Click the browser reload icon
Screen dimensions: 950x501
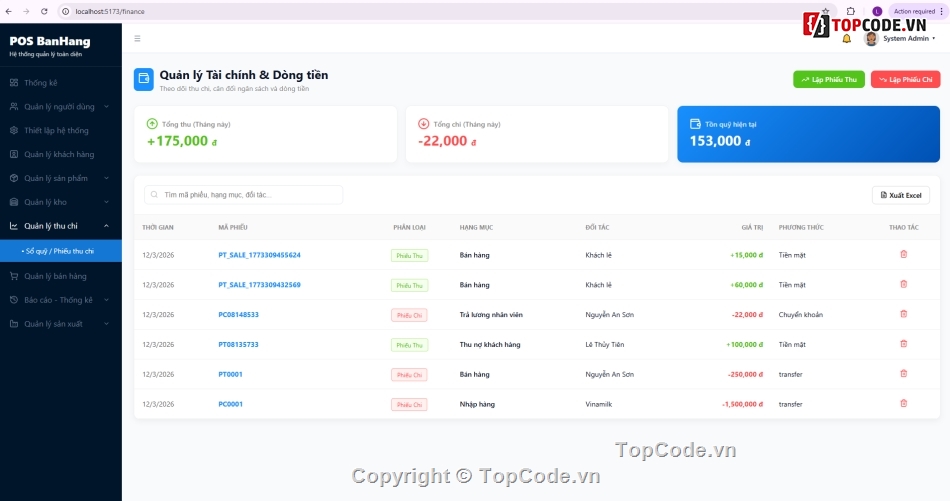[x=44, y=12]
